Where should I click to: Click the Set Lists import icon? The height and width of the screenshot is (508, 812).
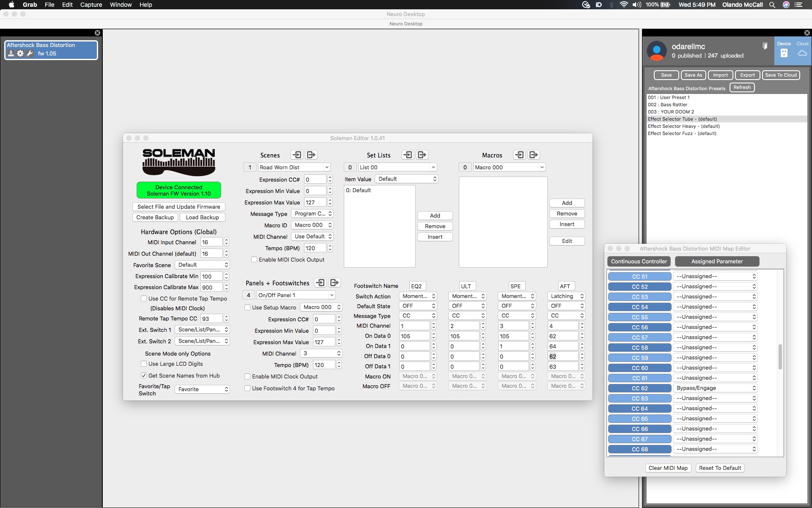pyautogui.click(x=408, y=155)
